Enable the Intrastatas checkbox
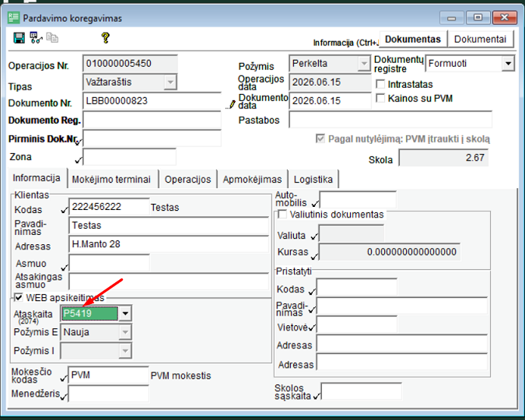 coord(380,84)
